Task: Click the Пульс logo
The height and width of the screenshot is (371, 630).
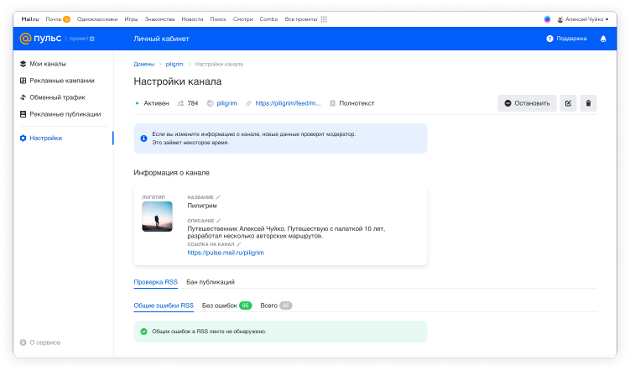Action: [40, 38]
